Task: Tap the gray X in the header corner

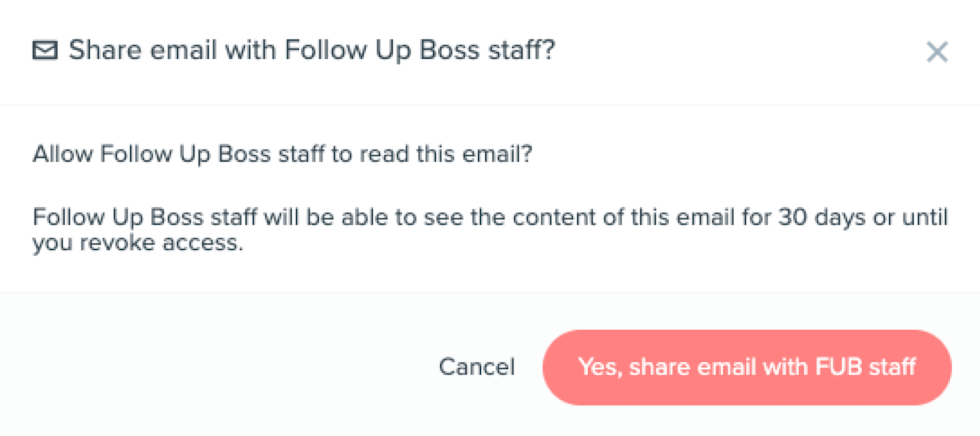Action: [937, 51]
